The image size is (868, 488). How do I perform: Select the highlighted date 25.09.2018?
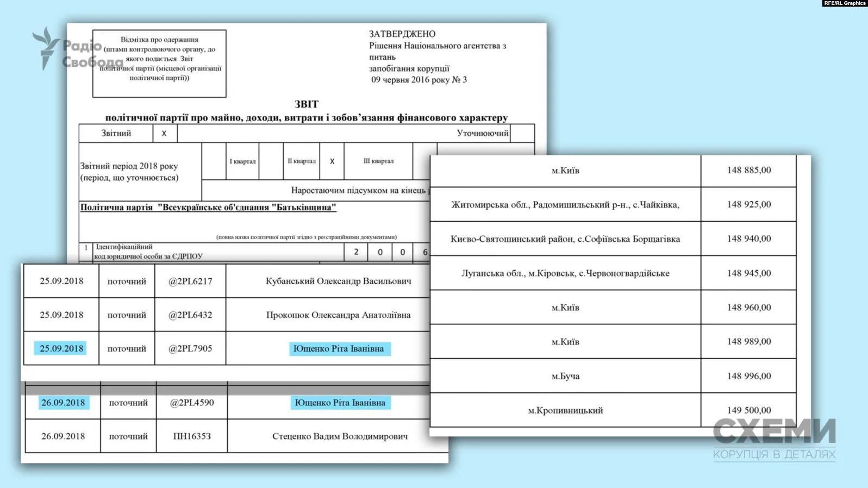[x=61, y=348]
